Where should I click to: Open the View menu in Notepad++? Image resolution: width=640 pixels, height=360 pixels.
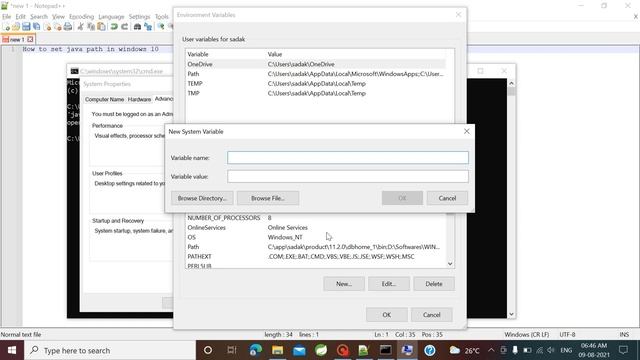(x=58, y=17)
